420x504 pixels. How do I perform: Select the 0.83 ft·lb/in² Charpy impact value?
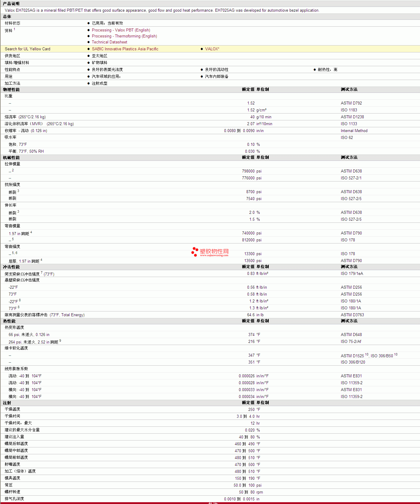tap(258, 273)
